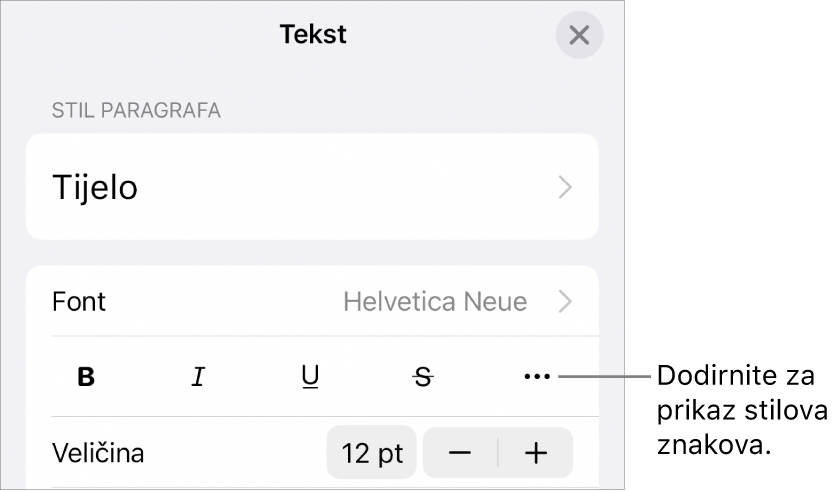Close the Tekst panel
The height and width of the screenshot is (491, 838).
click(x=579, y=35)
